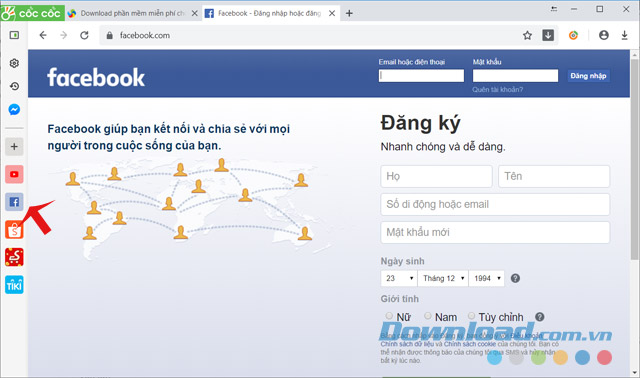Open YouTube sidebar shortcut
Image resolution: width=640 pixels, height=378 pixels.
14,174
